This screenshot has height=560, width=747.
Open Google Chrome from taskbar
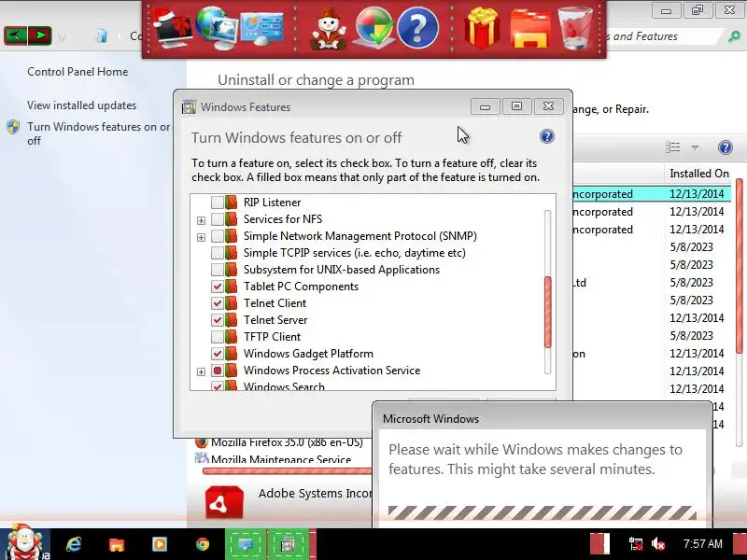(203, 544)
